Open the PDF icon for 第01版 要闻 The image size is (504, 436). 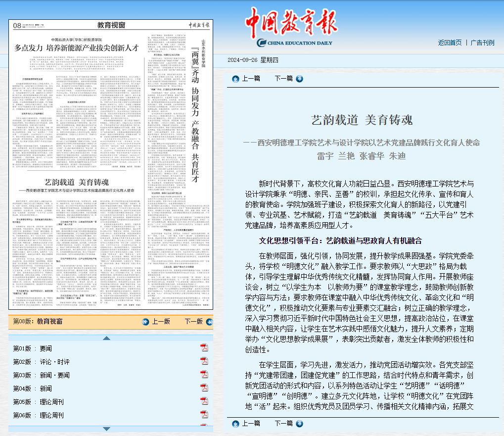coord(204,348)
